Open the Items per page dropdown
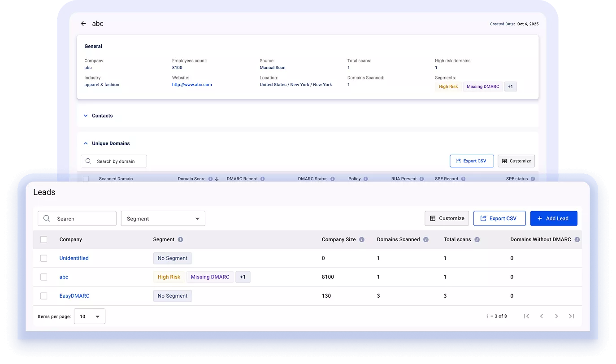The width and height of the screenshot is (616, 364). click(x=89, y=316)
